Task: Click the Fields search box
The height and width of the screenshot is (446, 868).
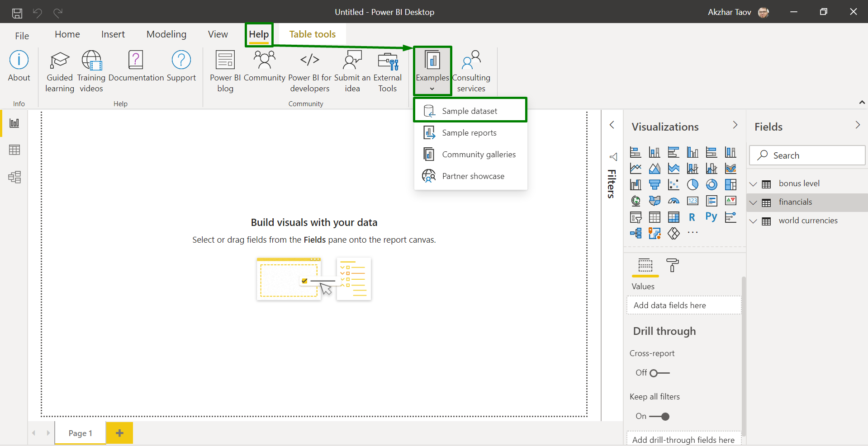Action: click(807, 155)
